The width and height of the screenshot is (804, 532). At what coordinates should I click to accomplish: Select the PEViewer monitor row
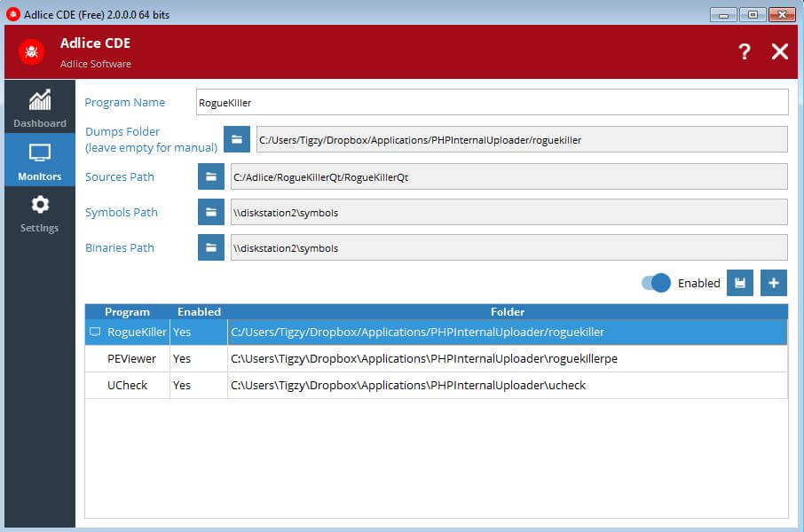pos(131,359)
